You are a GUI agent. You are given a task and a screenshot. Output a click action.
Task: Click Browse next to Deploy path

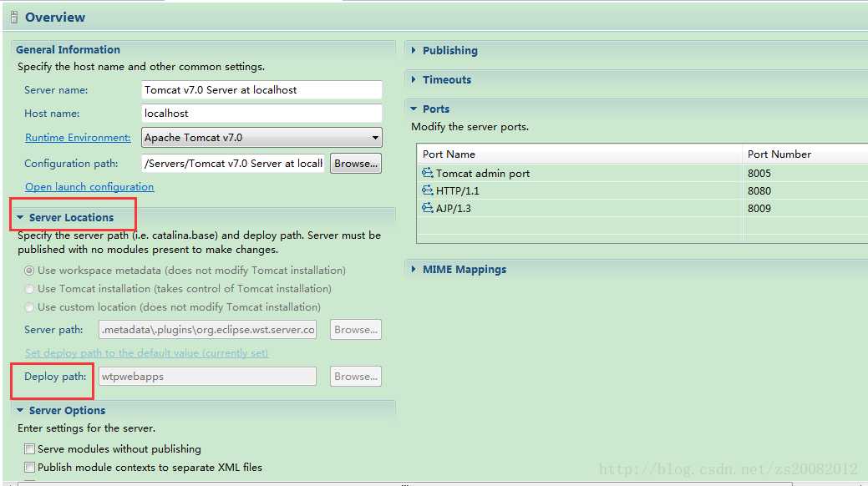[355, 377]
